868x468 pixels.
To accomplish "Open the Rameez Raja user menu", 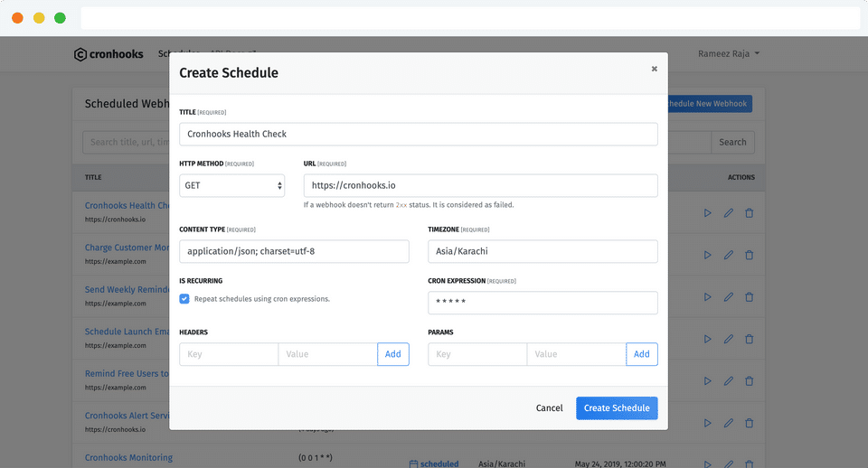I will tap(729, 53).
